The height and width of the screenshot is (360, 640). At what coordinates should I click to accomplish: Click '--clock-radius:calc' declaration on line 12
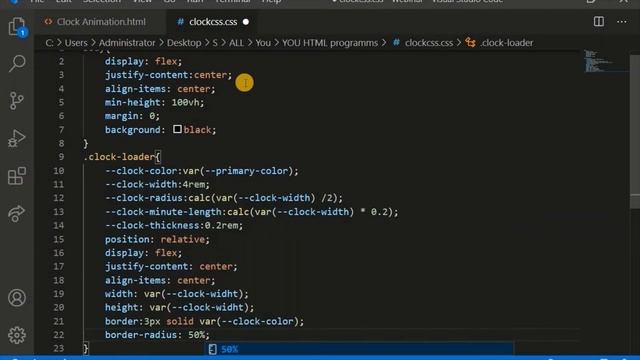click(x=224, y=198)
